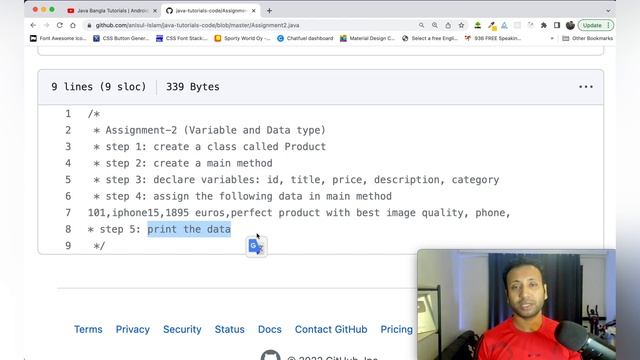Open CSS Button Generator bookmark

[x=121, y=38]
